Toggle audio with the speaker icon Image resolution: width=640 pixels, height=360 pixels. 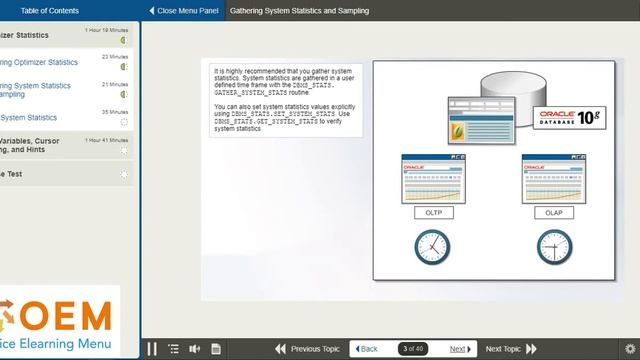coord(194,349)
